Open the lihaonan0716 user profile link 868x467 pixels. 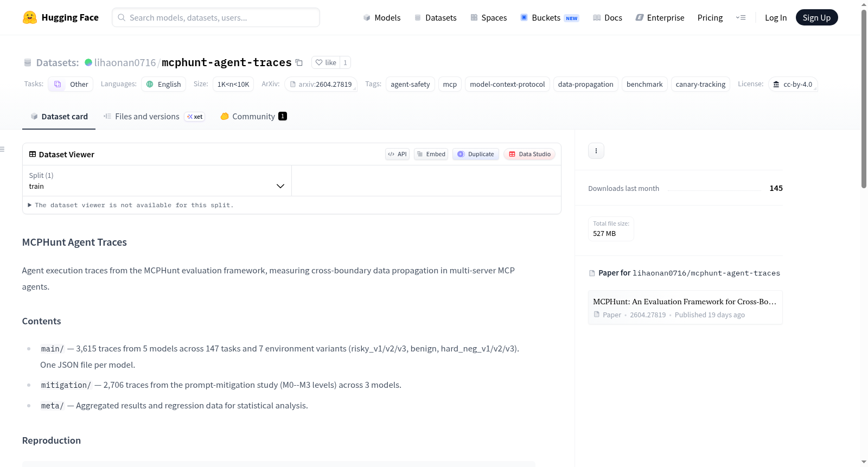125,62
